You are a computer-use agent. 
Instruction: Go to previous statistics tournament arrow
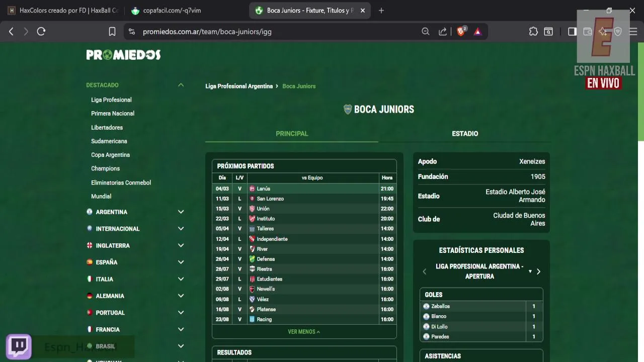tap(424, 271)
